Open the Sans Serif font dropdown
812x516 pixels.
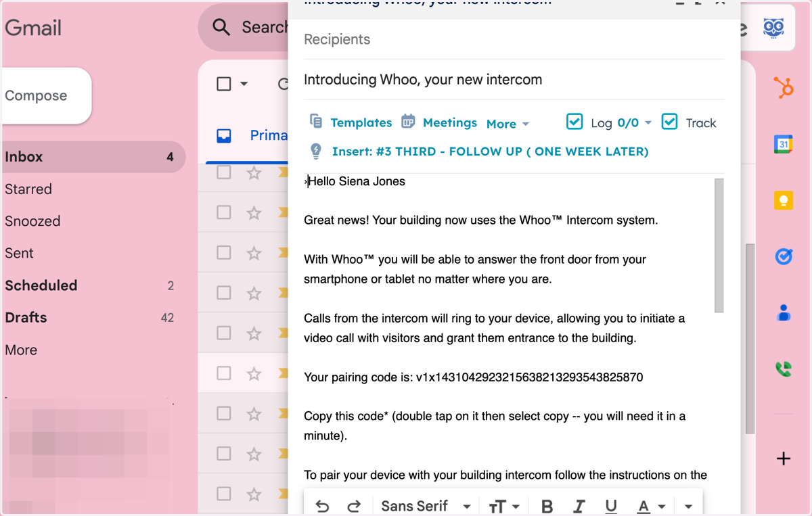click(x=426, y=506)
